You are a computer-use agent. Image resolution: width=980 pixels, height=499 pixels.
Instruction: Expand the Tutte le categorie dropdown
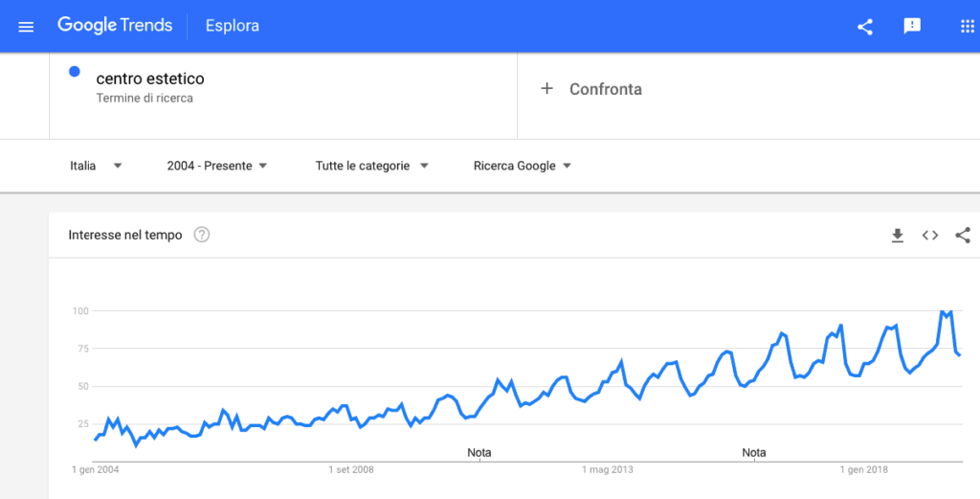[371, 166]
